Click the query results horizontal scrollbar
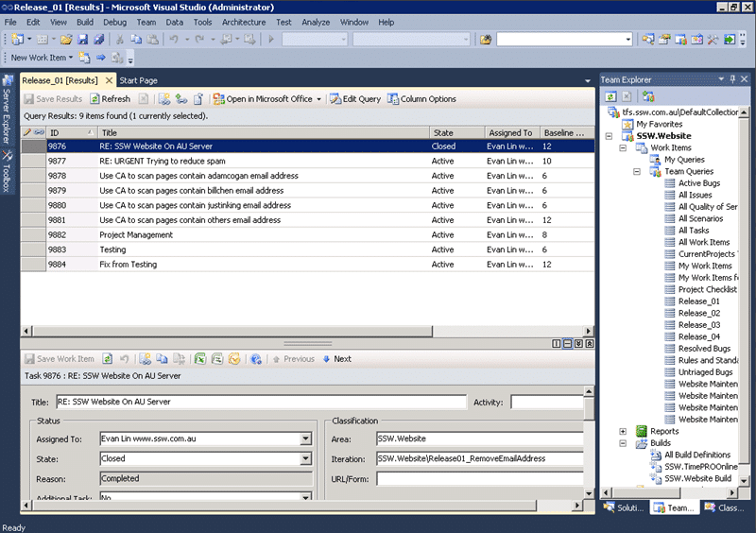This screenshot has width=756, height=533. tap(232, 332)
